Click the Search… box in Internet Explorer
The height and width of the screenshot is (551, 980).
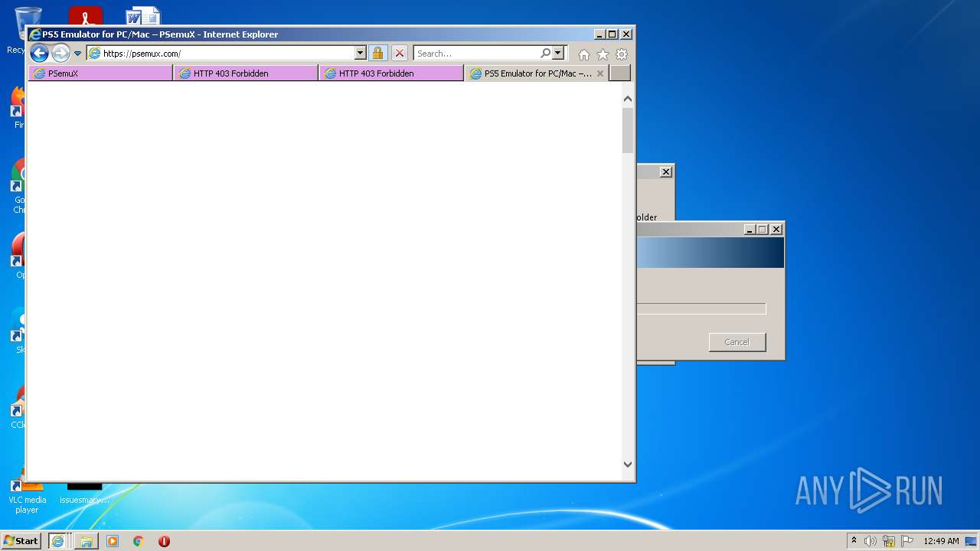(476, 54)
